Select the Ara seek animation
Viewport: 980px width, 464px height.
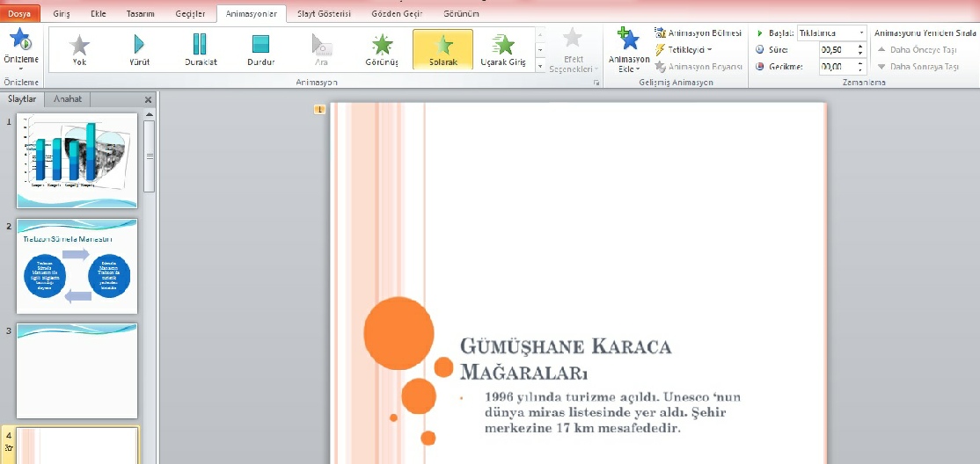point(322,50)
